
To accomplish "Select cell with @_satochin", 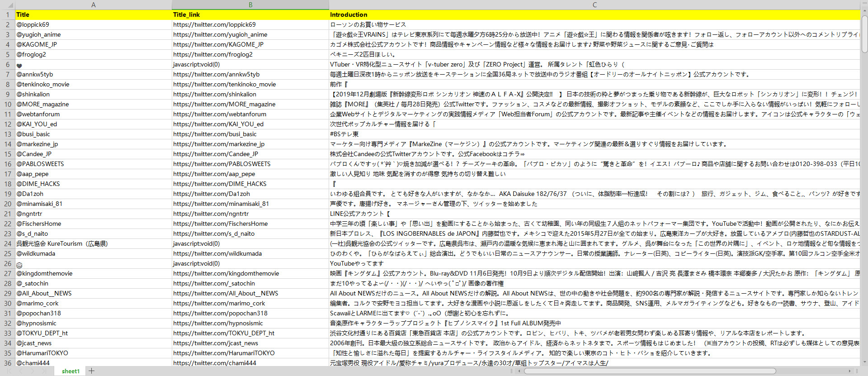I will coord(94,283).
